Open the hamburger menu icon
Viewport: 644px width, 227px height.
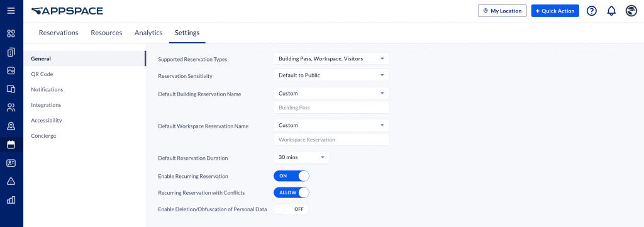tap(11, 11)
